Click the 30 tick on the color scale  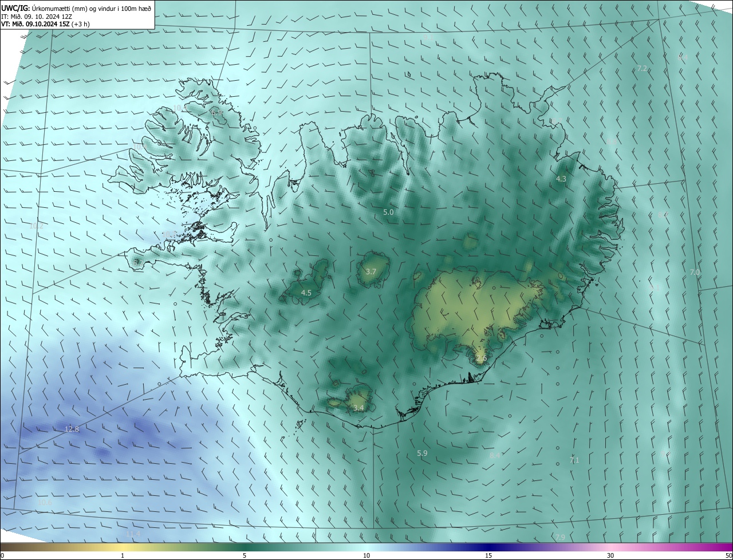pyautogui.click(x=610, y=556)
